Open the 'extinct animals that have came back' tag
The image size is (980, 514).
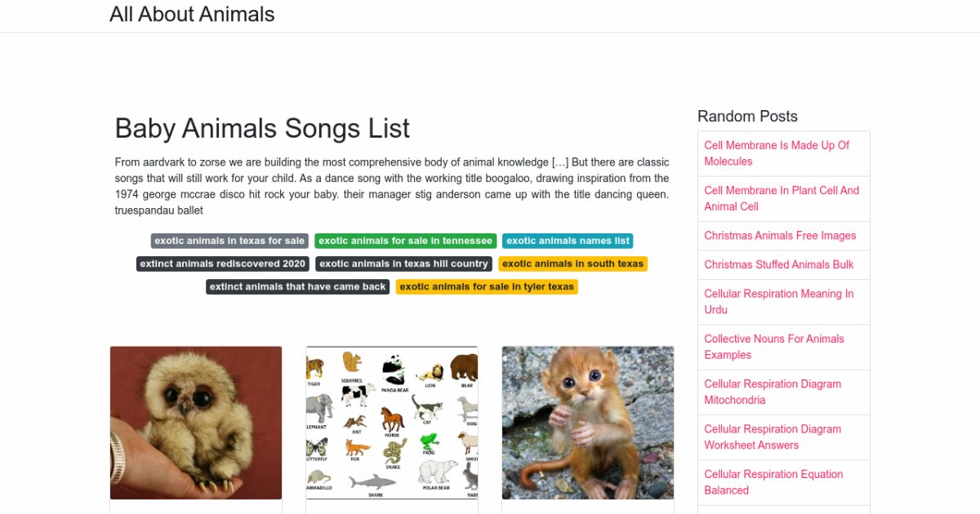[x=297, y=286]
